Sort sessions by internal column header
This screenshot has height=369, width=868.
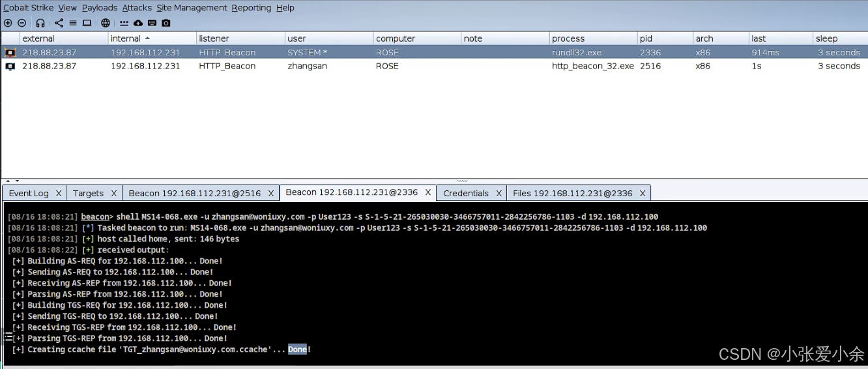(152, 38)
